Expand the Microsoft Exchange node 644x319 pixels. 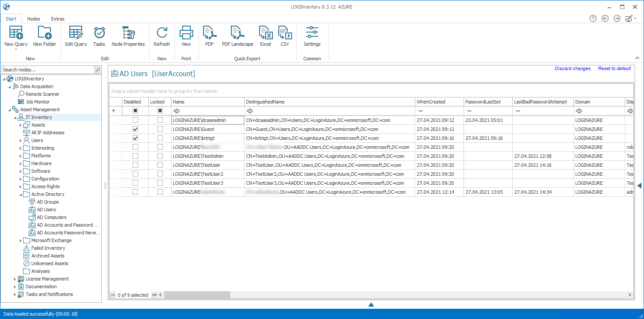pyautogui.click(x=20, y=240)
